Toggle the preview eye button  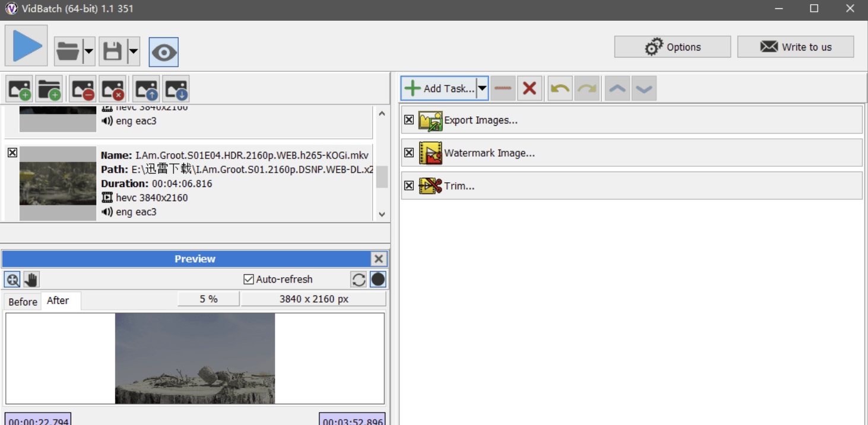[164, 52]
